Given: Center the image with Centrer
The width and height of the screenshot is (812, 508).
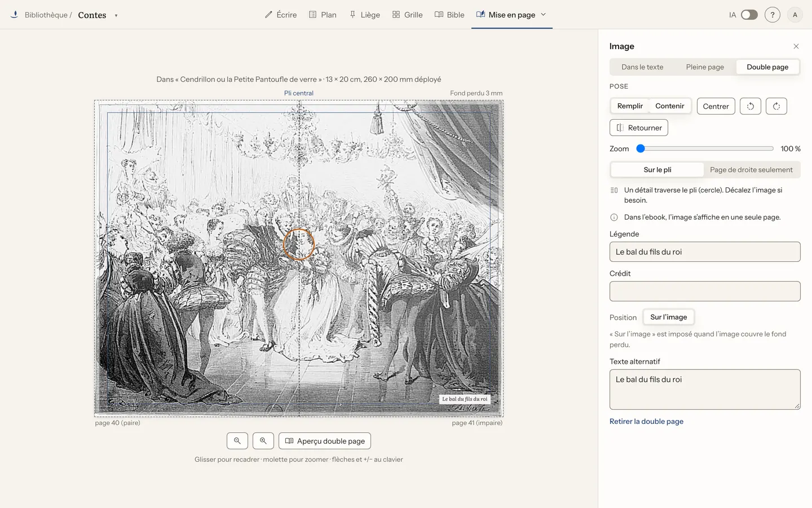Looking at the screenshot, I should pos(716,106).
